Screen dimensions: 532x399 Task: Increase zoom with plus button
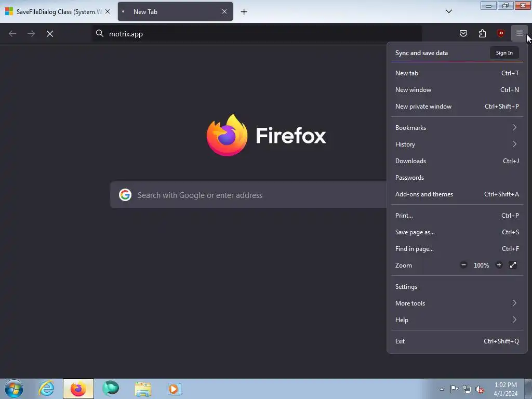point(499,265)
